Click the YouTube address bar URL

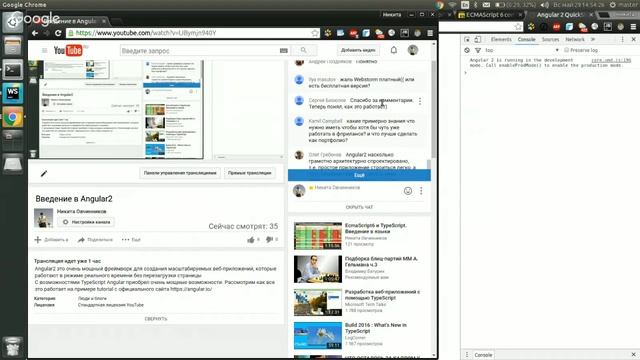[x=146, y=33]
